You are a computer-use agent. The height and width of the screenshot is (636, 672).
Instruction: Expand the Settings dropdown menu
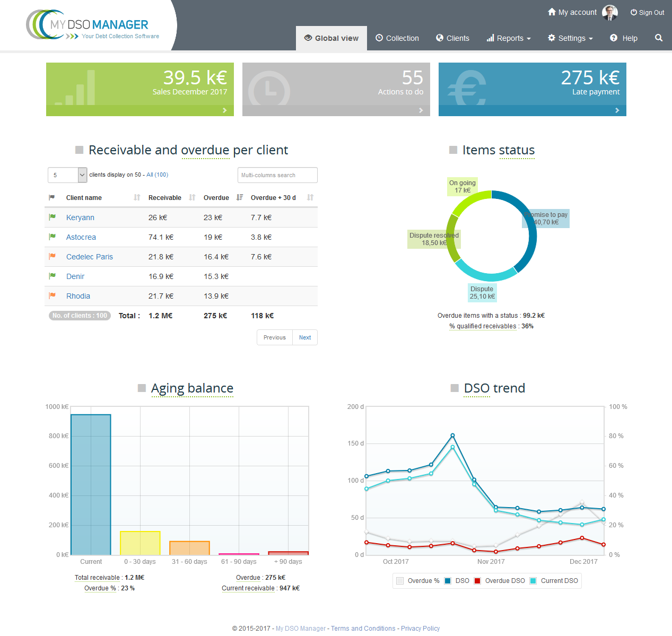pyautogui.click(x=570, y=38)
